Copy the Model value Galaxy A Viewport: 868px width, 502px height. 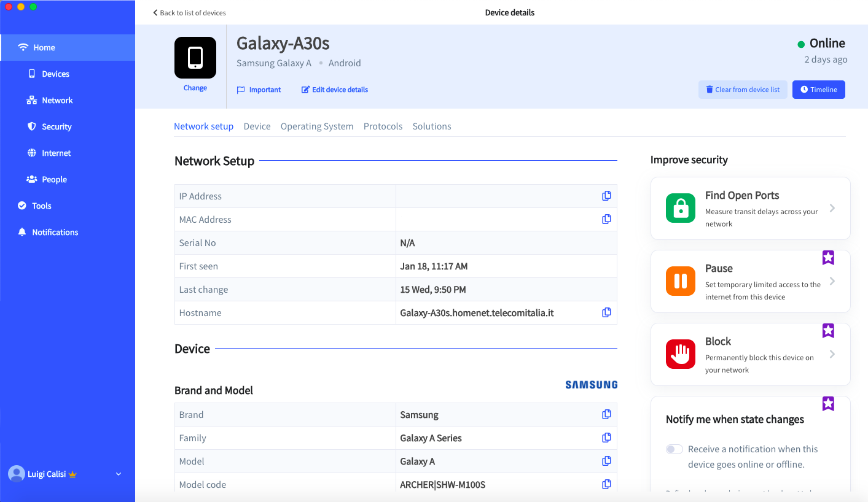[x=606, y=461]
